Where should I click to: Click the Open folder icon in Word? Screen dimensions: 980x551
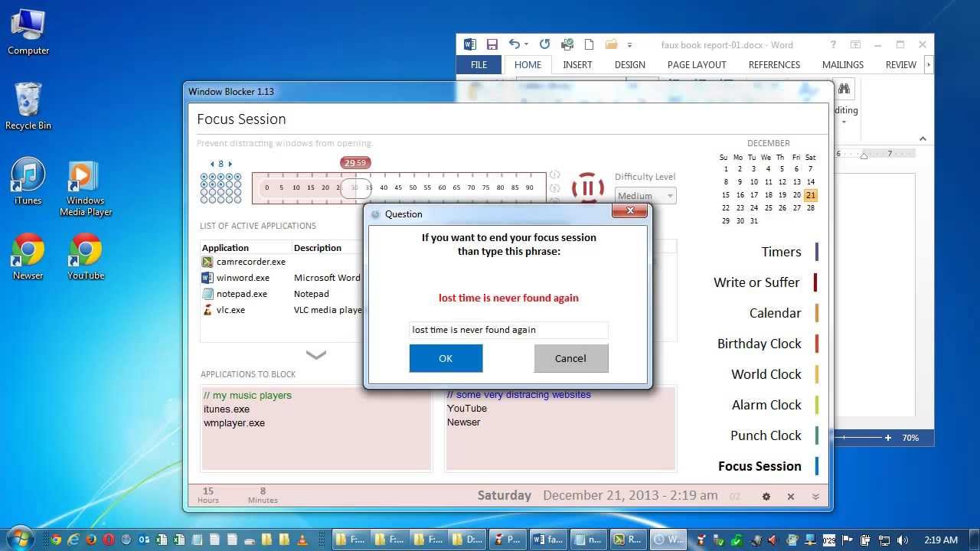[612, 45]
